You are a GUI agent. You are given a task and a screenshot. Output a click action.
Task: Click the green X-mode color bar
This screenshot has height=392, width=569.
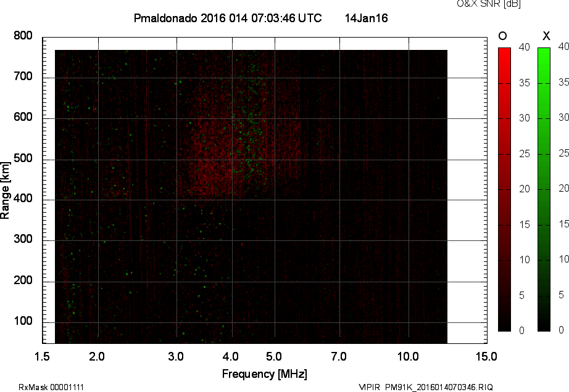click(x=544, y=189)
